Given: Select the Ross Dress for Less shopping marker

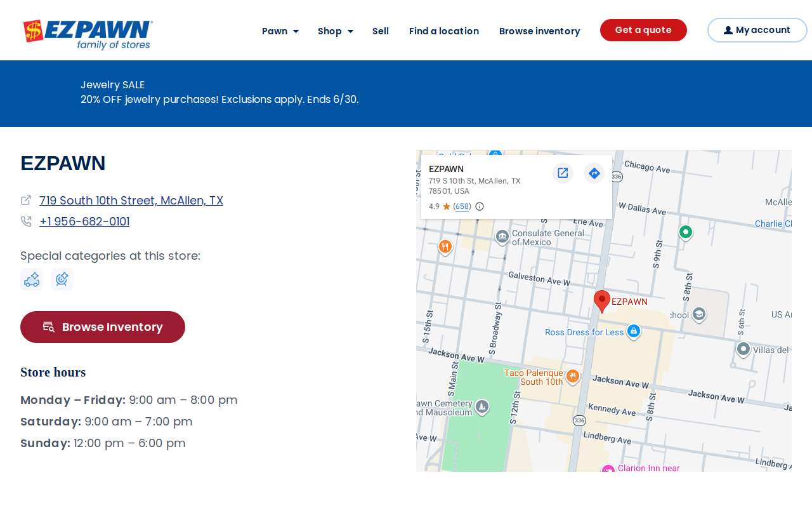Looking at the screenshot, I should 633,331.
